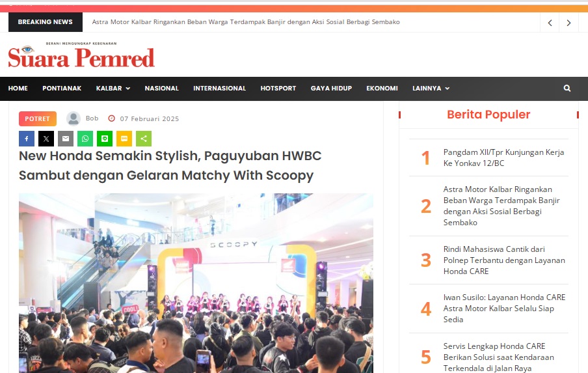Share article on Facebook
Image resolution: width=588 pixels, height=373 pixels.
27,139
